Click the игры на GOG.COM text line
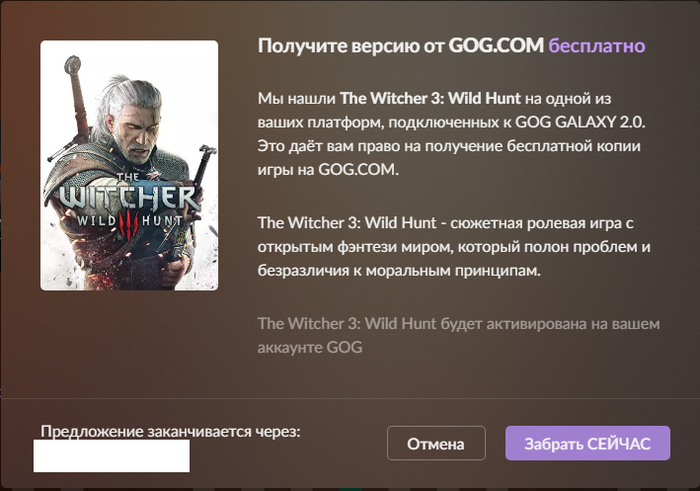 coord(328,170)
